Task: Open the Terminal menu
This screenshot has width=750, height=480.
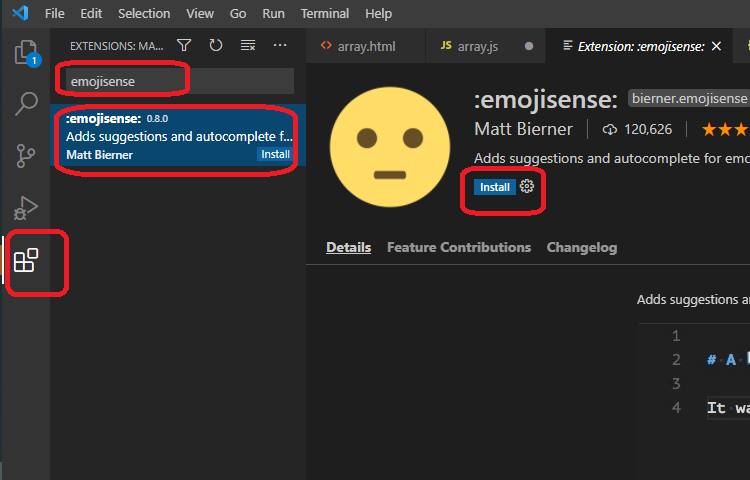Action: [325, 13]
